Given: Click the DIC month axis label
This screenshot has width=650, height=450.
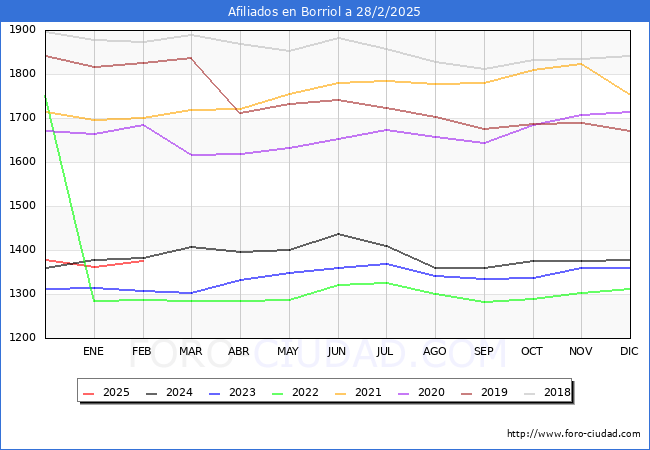Looking at the screenshot, I should click(x=629, y=351).
